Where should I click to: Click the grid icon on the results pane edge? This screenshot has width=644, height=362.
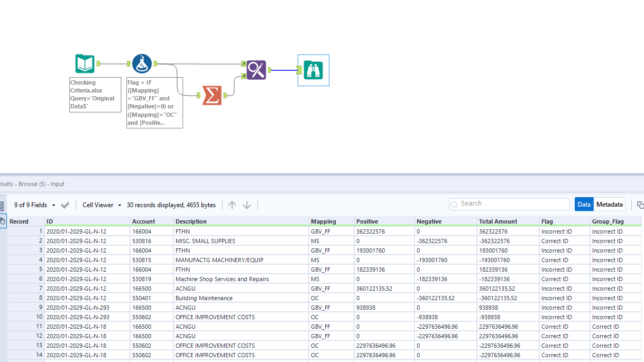pos(3,206)
